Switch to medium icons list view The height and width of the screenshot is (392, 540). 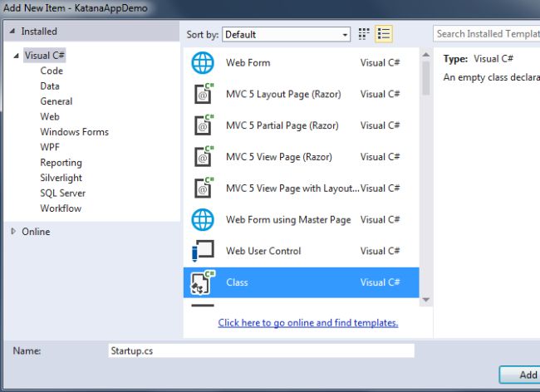point(384,34)
